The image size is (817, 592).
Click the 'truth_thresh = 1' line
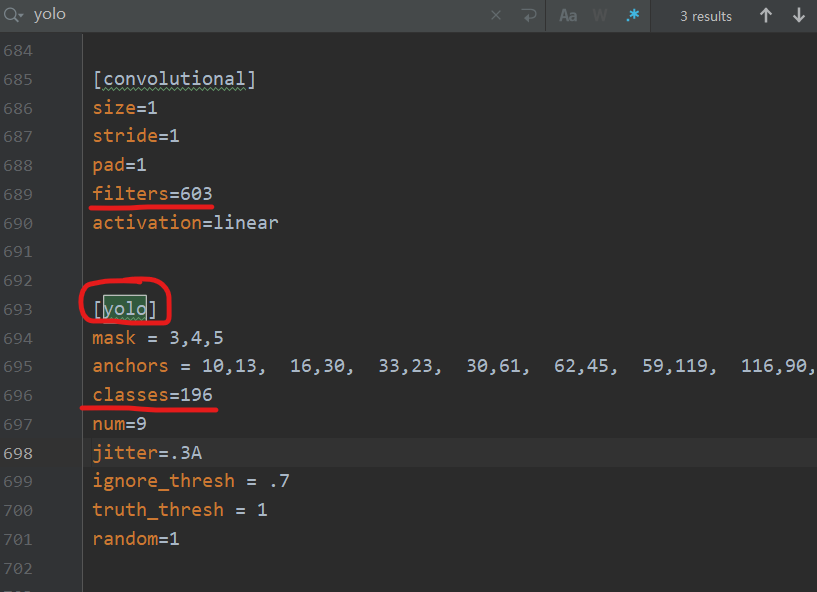pyautogui.click(x=180, y=510)
